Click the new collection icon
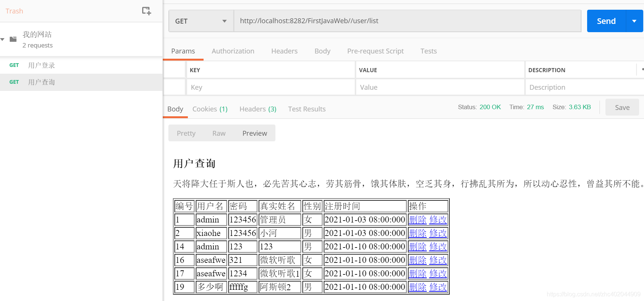The height and width of the screenshot is (301, 644). click(x=146, y=11)
